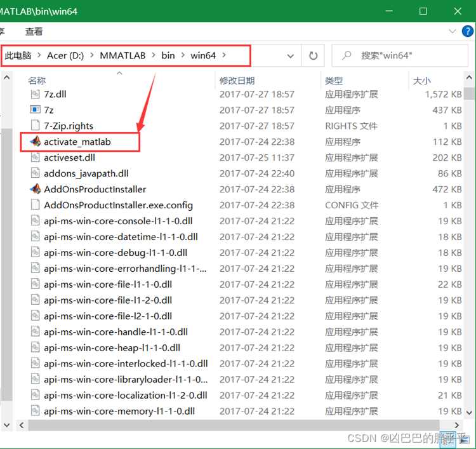The width and height of the screenshot is (476, 449).
Task: Click the api-ms-win-core-console-l1-1-0.dll icon
Action: [35, 220]
